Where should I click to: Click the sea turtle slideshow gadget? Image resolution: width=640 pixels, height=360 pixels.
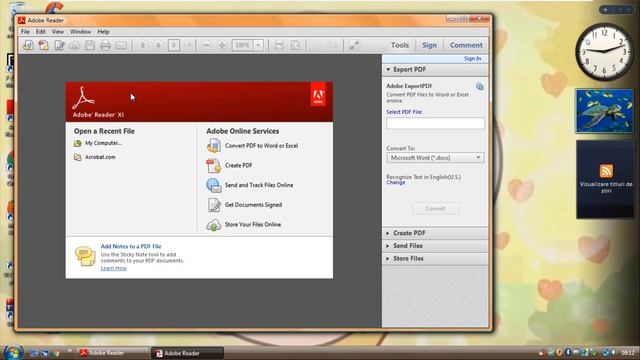[x=604, y=111]
